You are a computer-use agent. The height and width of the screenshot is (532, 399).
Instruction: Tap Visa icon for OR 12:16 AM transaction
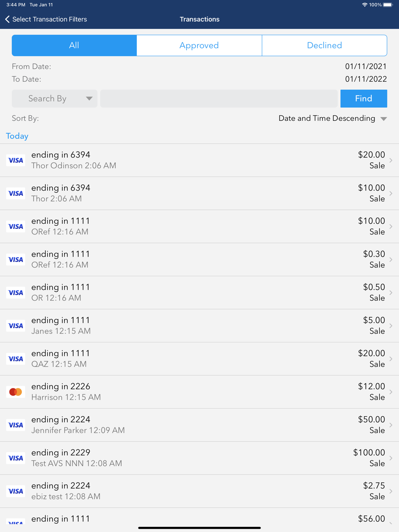click(16, 293)
